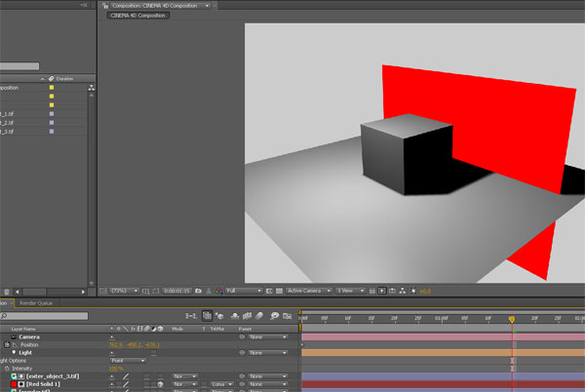585x392 pixels.
Task: Click the Camera Position value
Action: [x=135, y=344]
